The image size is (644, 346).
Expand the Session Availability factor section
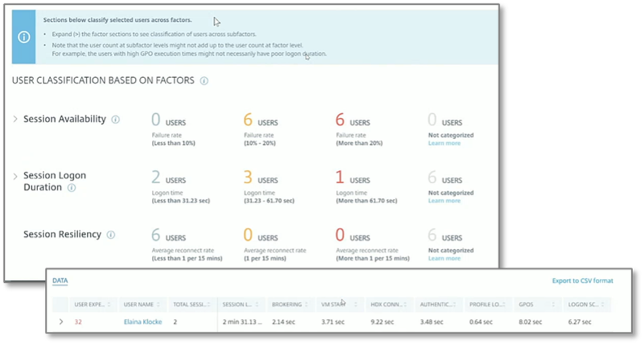click(x=16, y=119)
